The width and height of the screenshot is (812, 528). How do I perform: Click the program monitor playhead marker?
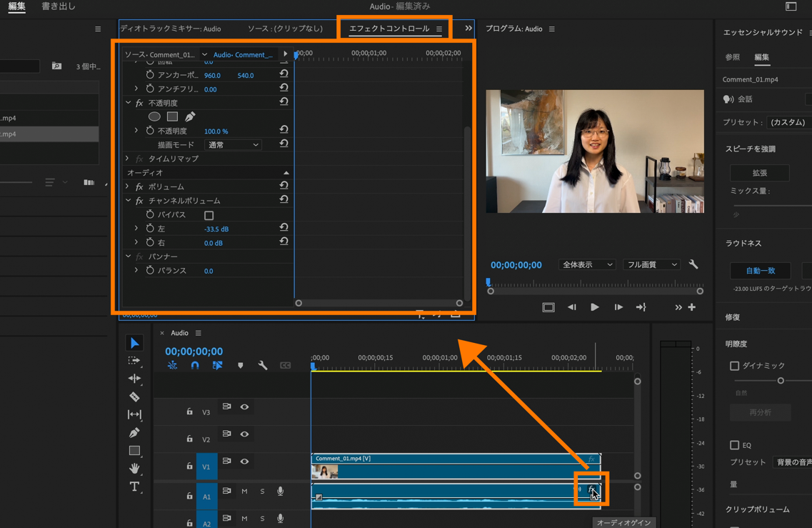488,282
